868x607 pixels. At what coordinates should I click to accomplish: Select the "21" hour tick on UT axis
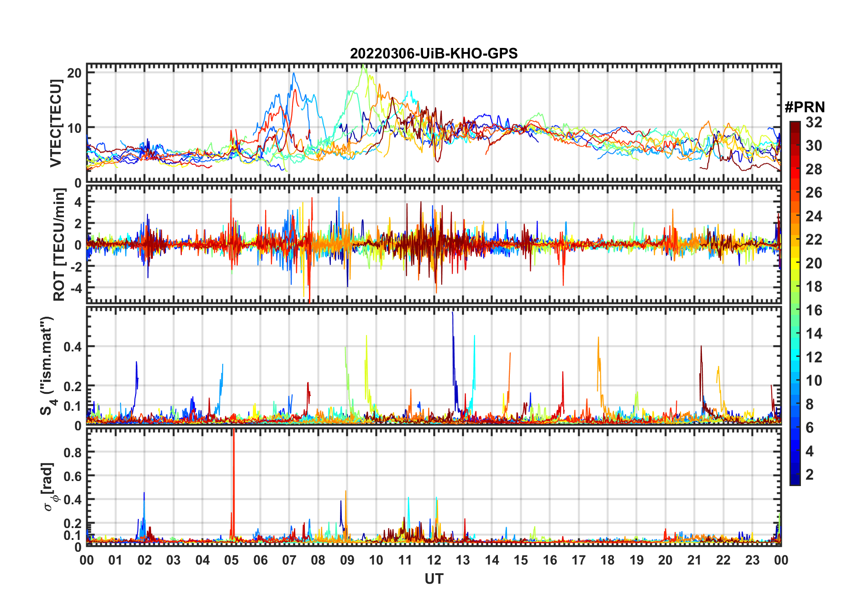[694, 560]
